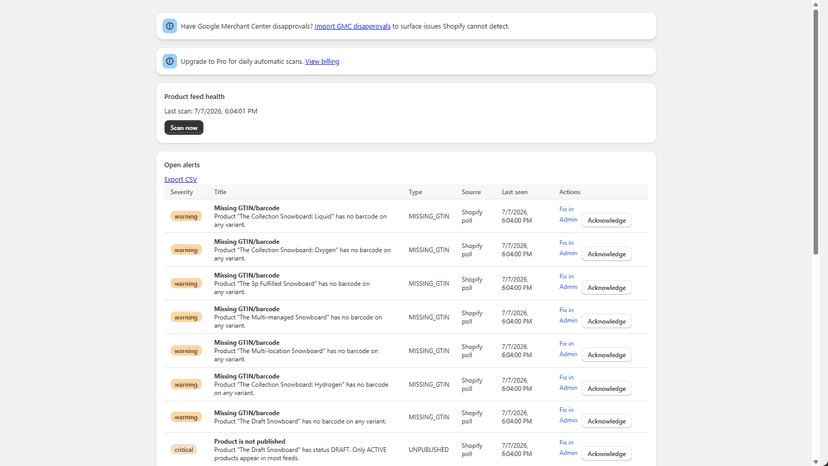Click info icon in GMC disapprovals banner
Viewport: 828px width, 466px height.
tap(170, 26)
